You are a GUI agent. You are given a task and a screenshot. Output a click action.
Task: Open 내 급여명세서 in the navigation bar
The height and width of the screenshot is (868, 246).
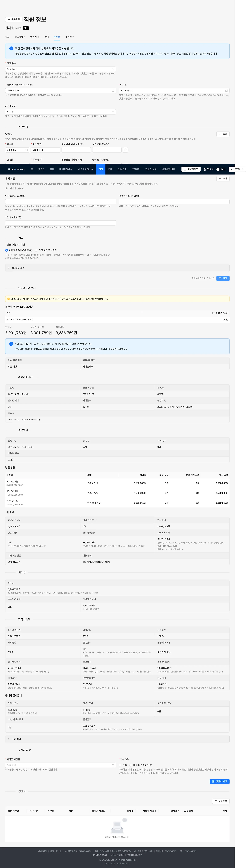66,169
